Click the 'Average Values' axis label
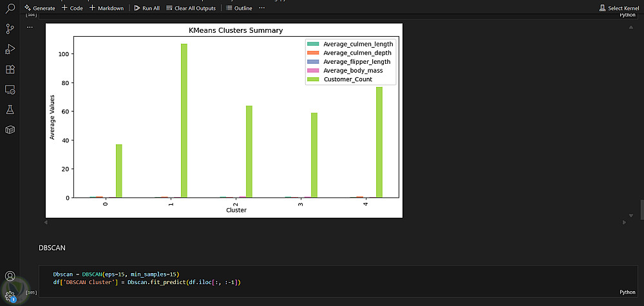 tap(52, 117)
